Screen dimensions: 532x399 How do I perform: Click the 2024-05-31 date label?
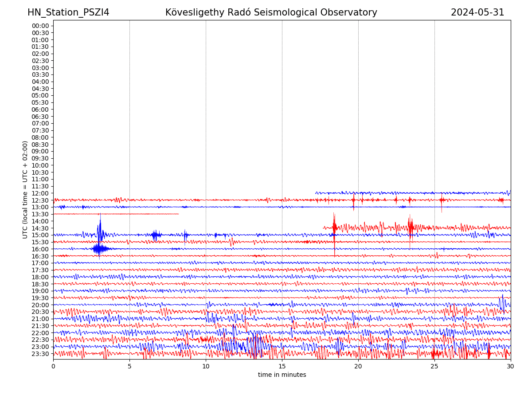[x=477, y=12]
